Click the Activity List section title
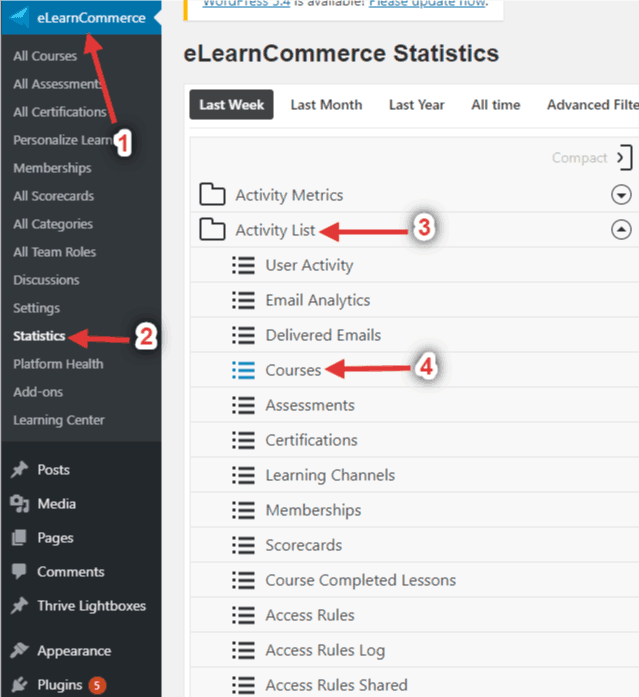This screenshot has height=697, width=639. tap(275, 229)
